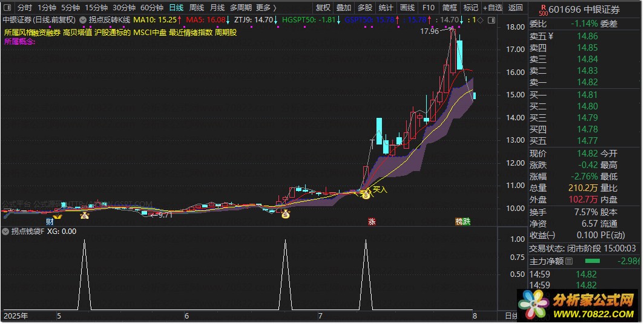Click the 买一 price 14.81
The height and width of the screenshot is (324, 644).
click(587, 95)
